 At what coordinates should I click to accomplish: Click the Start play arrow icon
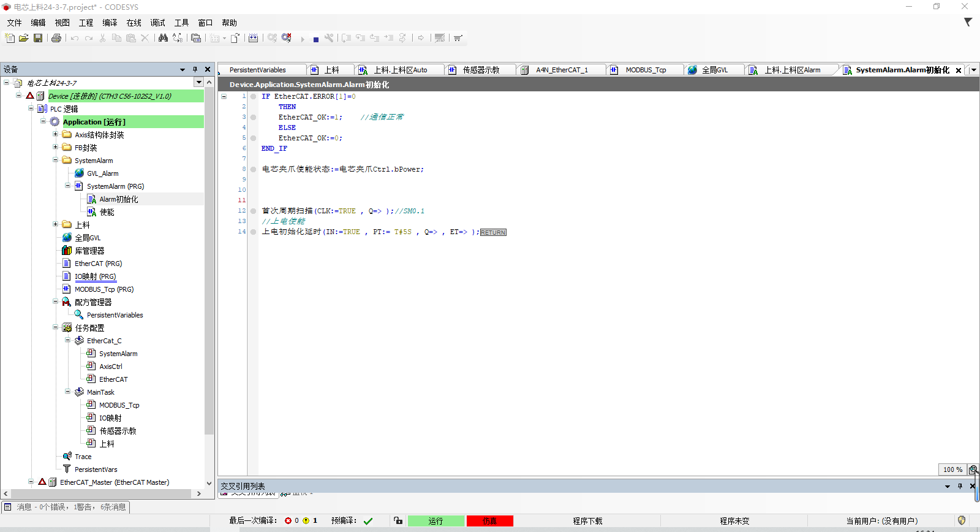pos(303,39)
